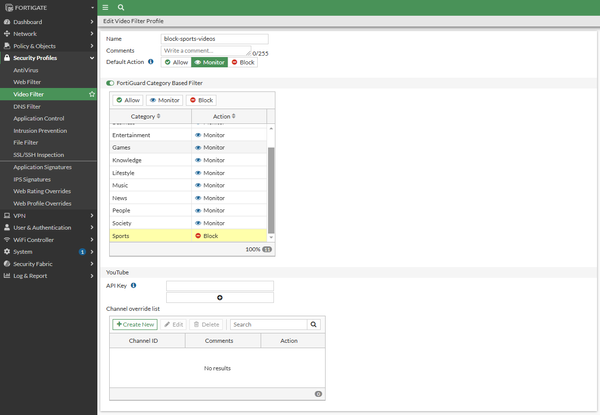Click category list scroll down arrow

point(271,237)
